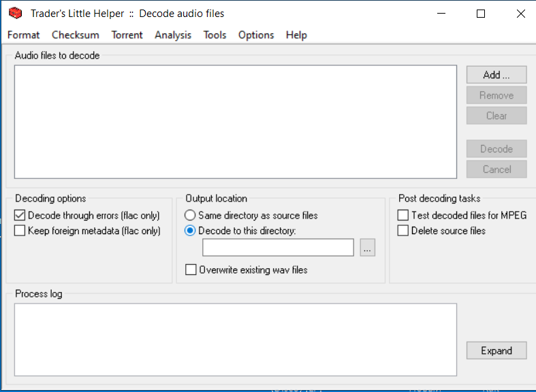Open the Analysis menu
The height and width of the screenshot is (392, 536).
pos(173,35)
